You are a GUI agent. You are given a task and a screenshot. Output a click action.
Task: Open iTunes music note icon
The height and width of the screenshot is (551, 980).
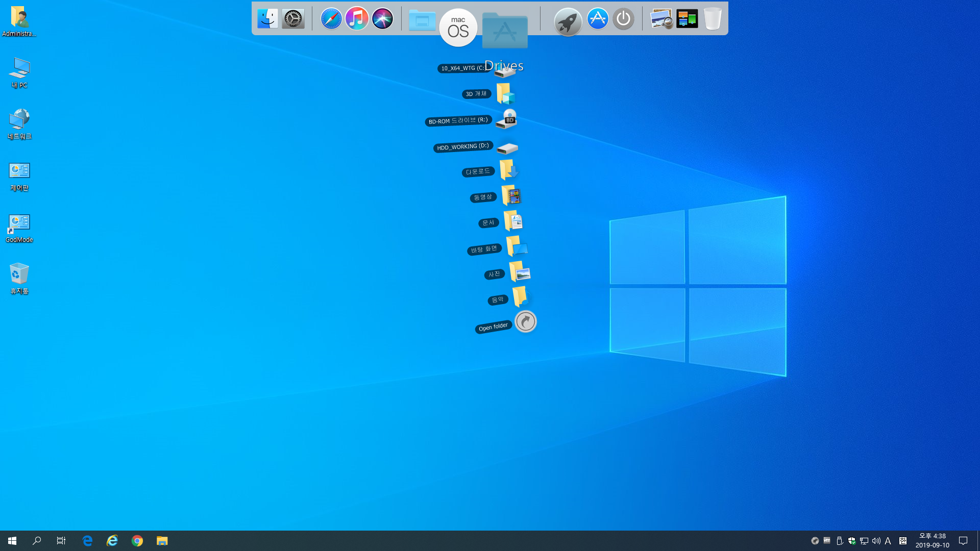tap(357, 19)
